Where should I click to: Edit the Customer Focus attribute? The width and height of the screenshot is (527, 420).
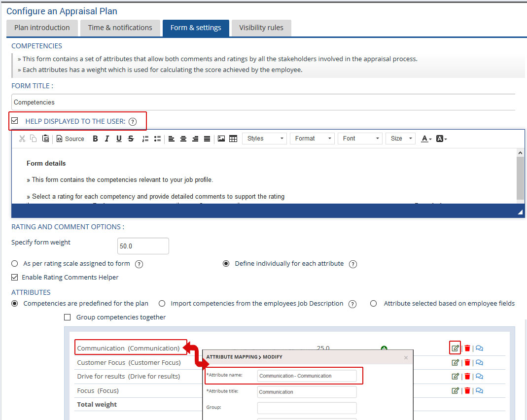[455, 362]
